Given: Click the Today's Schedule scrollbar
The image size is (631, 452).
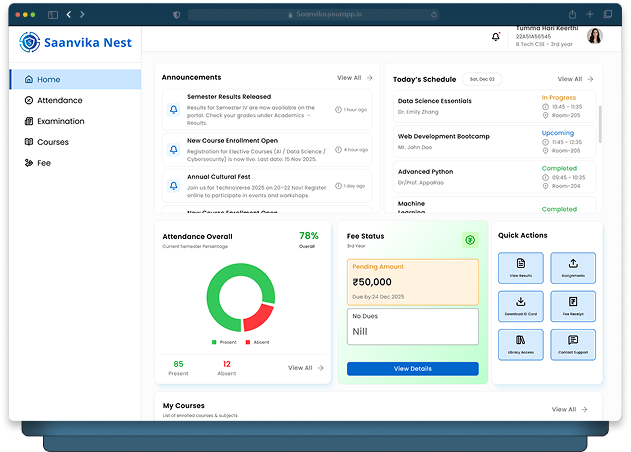Looking at the screenshot, I should 600,124.
